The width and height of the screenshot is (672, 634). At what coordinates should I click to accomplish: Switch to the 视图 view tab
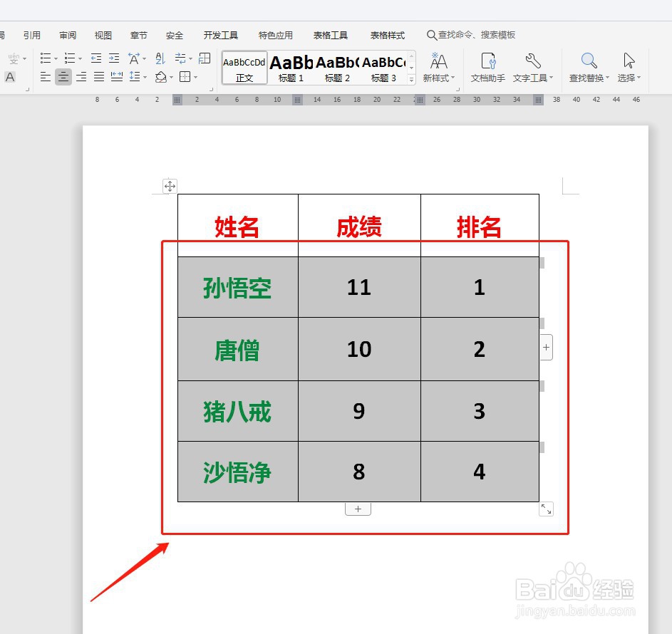click(x=103, y=35)
